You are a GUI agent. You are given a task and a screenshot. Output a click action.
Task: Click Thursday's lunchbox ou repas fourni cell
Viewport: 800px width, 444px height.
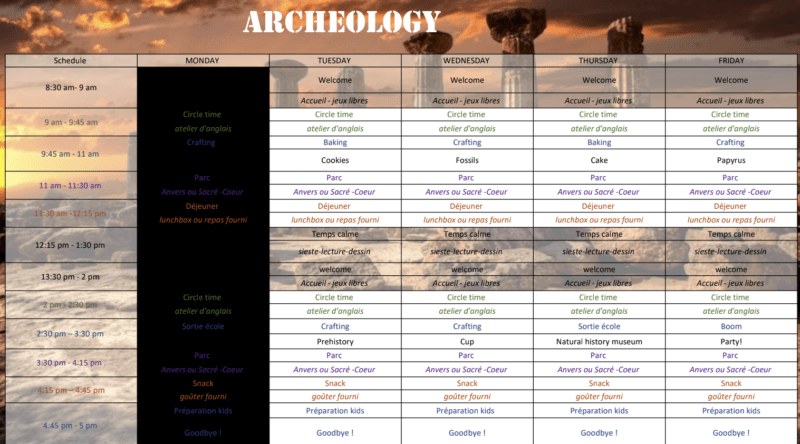click(x=599, y=220)
